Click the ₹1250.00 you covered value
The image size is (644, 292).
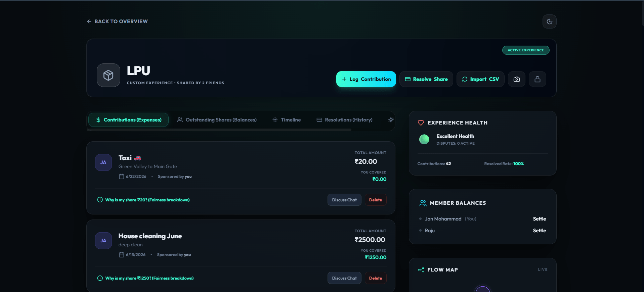(x=376, y=257)
